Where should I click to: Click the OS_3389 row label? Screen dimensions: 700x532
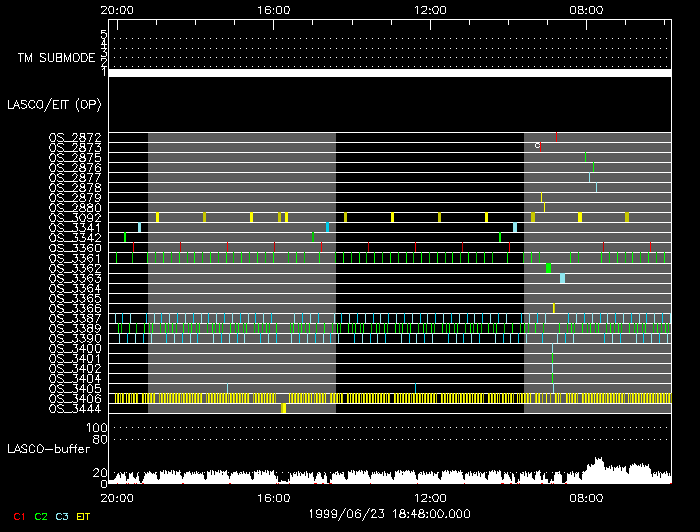[x=75, y=328]
